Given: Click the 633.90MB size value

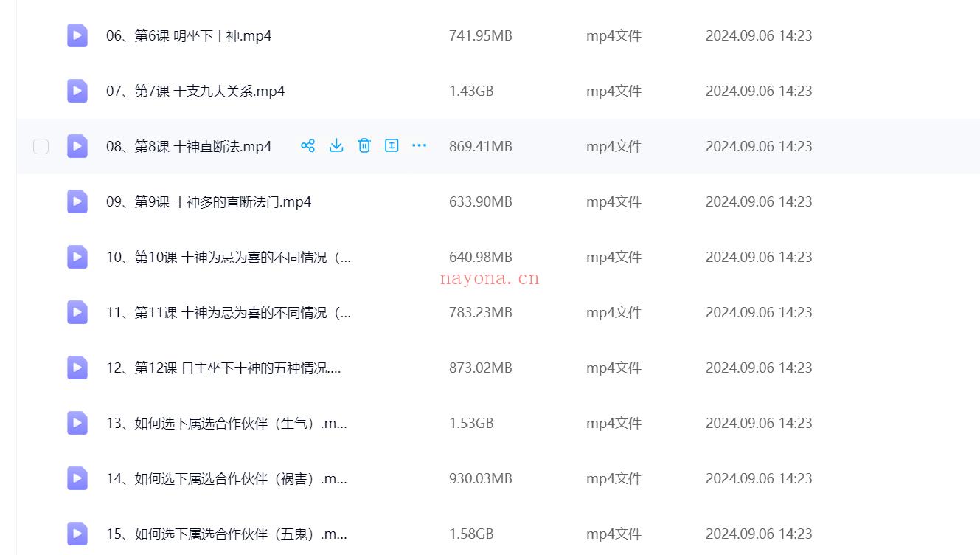Looking at the screenshot, I should (481, 201).
